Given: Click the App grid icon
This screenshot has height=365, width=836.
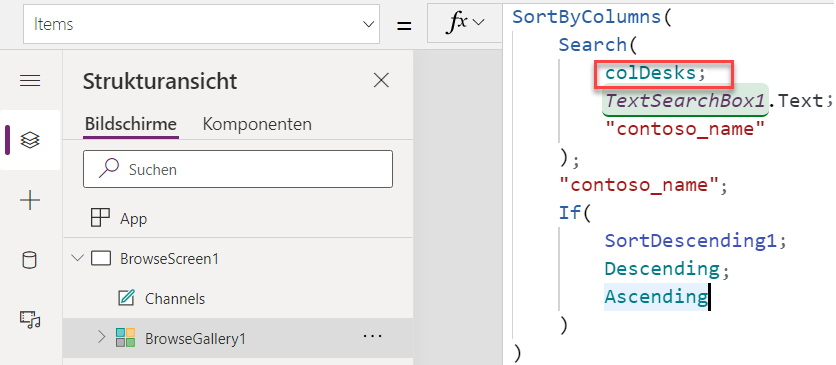Looking at the screenshot, I should (100, 218).
